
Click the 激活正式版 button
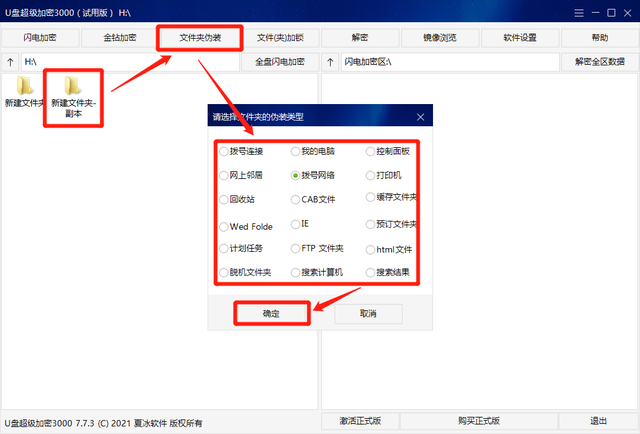(x=360, y=421)
